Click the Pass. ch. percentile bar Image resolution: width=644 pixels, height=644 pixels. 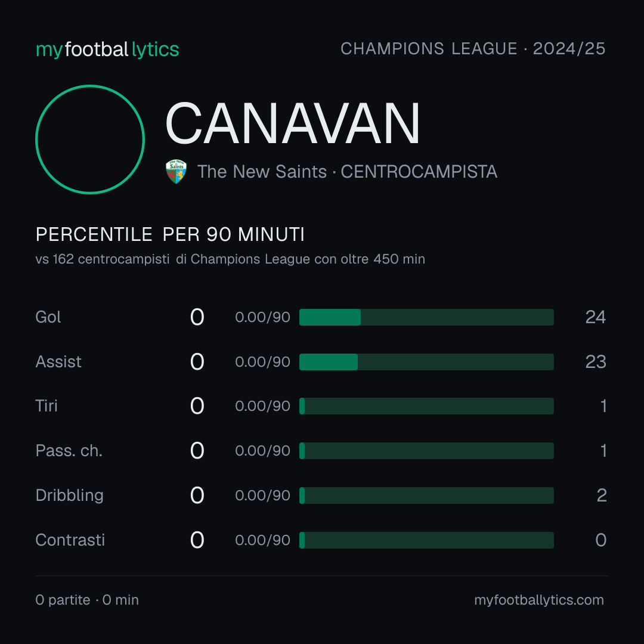tap(426, 451)
